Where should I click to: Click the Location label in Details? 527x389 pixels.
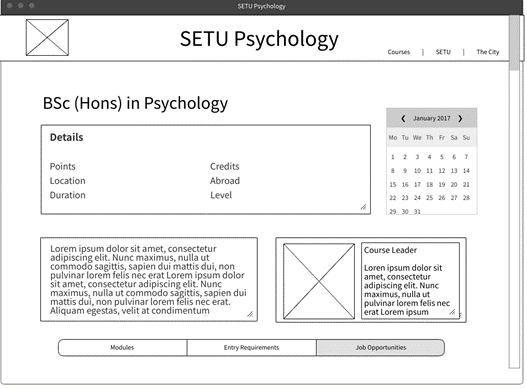(x=68, y=181)
